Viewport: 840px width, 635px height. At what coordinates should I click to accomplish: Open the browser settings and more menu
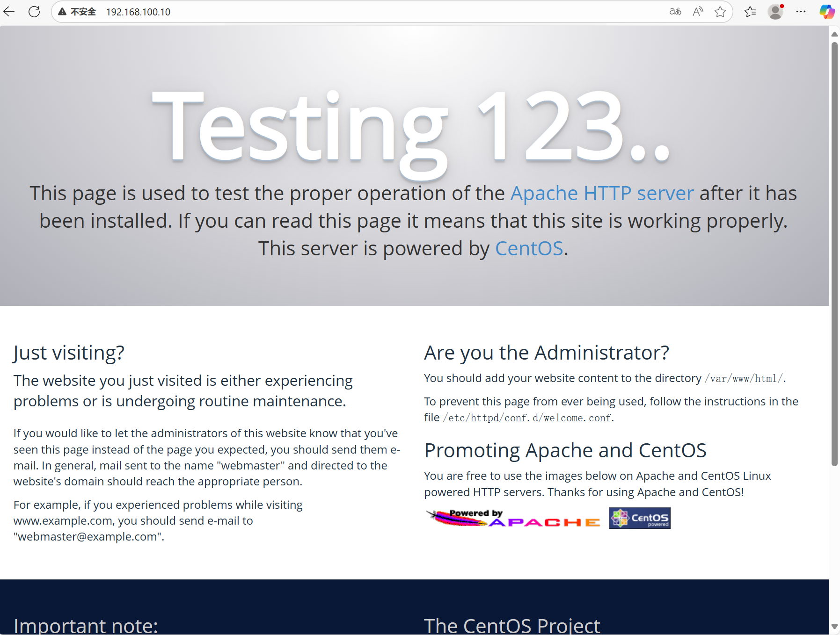pyautogui.click(x=801, y=12)
